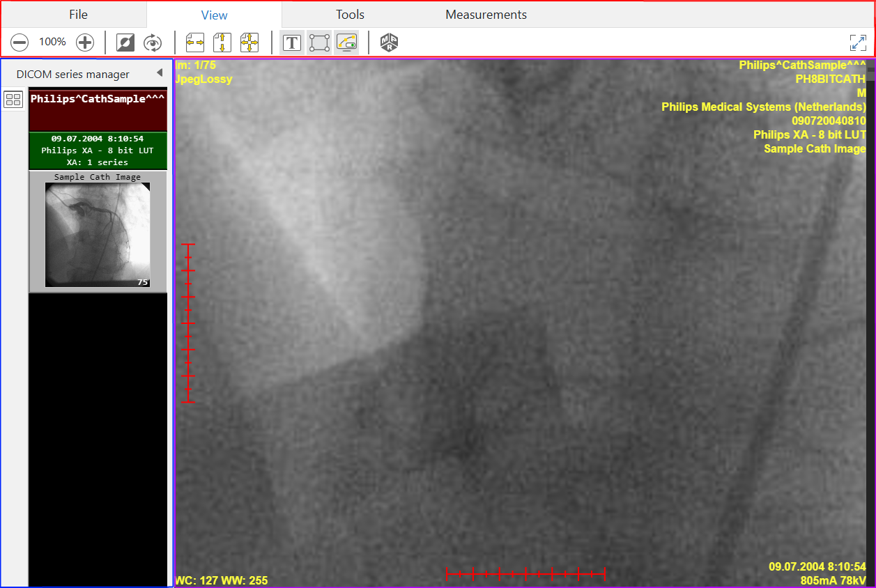Zoom out with the minus button
The width and height of the screenshot is (876, 588).
pos(20,42)
